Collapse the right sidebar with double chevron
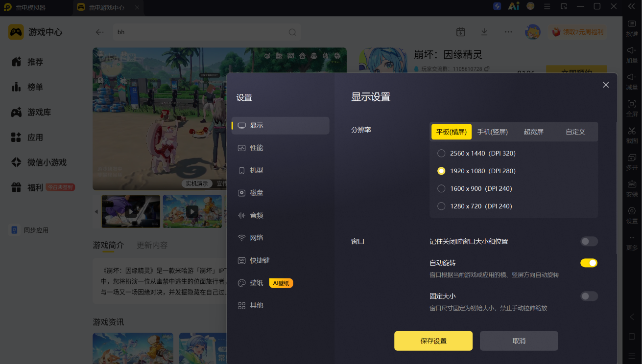Image resolution: width=642 pixels, height=364 pixels. (x=631, y=6)
